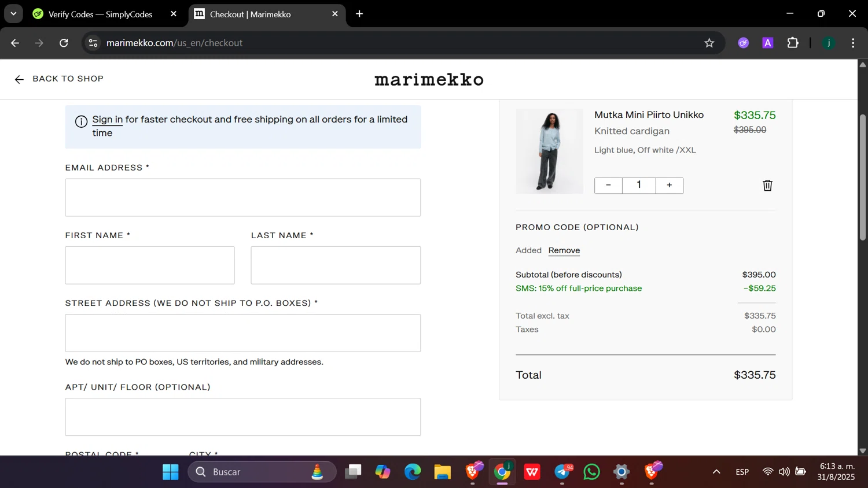The image size is (868, 488).
Task: Open Google Chrome from the taskbar
Action: tap(502, 472)
